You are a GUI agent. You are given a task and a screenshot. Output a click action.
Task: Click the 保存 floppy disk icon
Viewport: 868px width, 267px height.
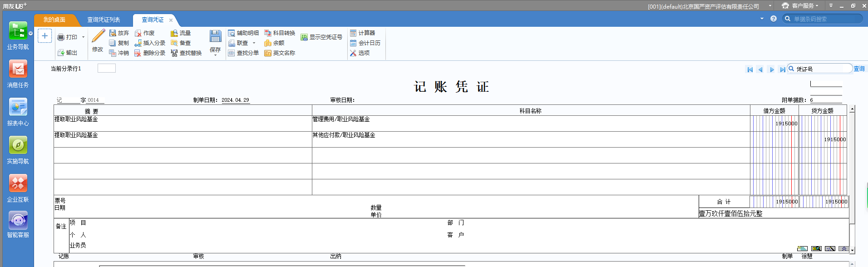pos(215,36)
